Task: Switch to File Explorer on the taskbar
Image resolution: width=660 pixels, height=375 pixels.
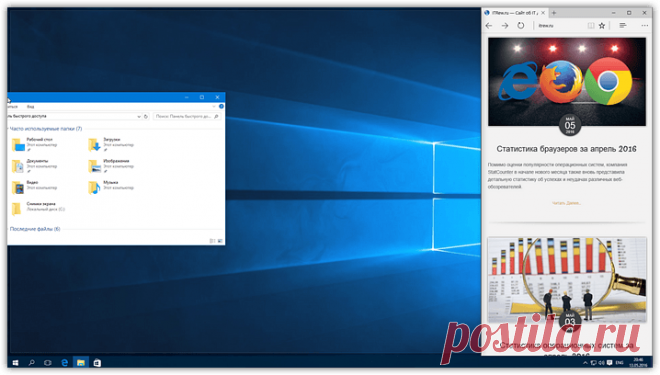Action: point(81,362)
